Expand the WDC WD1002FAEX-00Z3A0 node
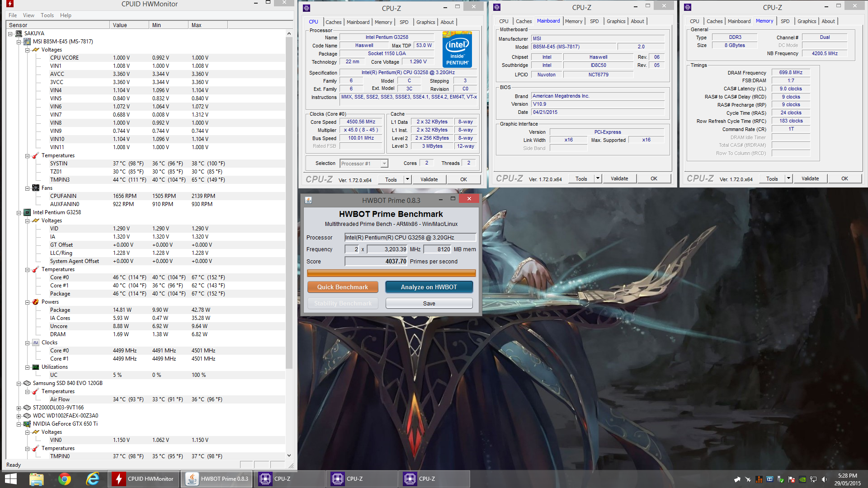The image size is (868, 488). [19, 416]
